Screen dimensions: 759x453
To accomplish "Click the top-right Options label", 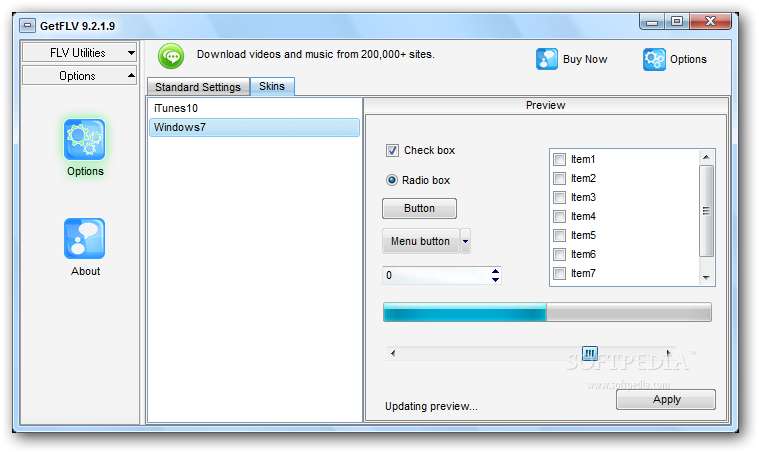I will [688, 59].
